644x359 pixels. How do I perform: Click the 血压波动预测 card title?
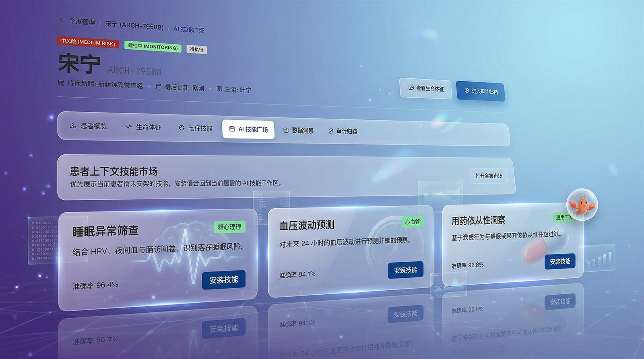pos(307,225)
